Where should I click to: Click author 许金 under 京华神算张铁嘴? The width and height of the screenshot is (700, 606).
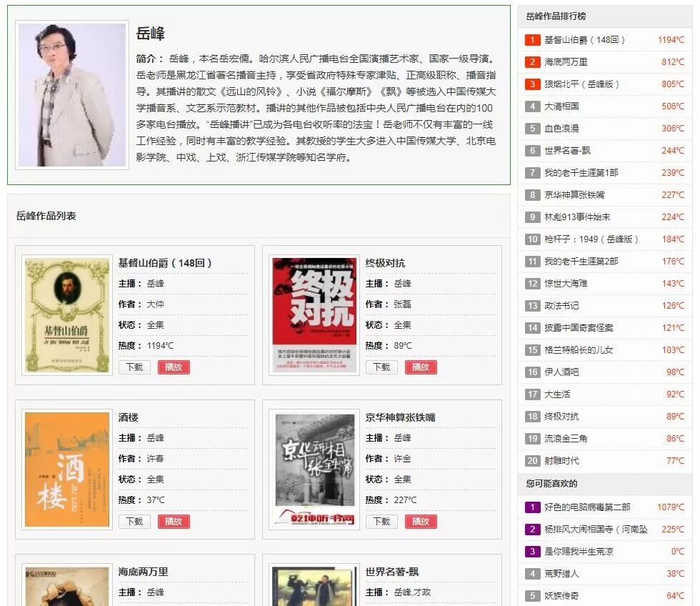point(402,459)
